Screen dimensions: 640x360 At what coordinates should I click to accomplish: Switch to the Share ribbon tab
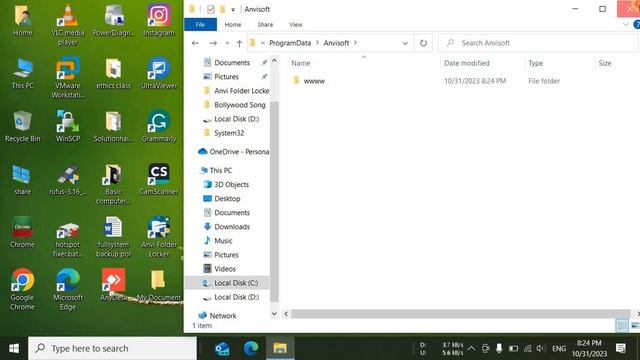(265, 24)
